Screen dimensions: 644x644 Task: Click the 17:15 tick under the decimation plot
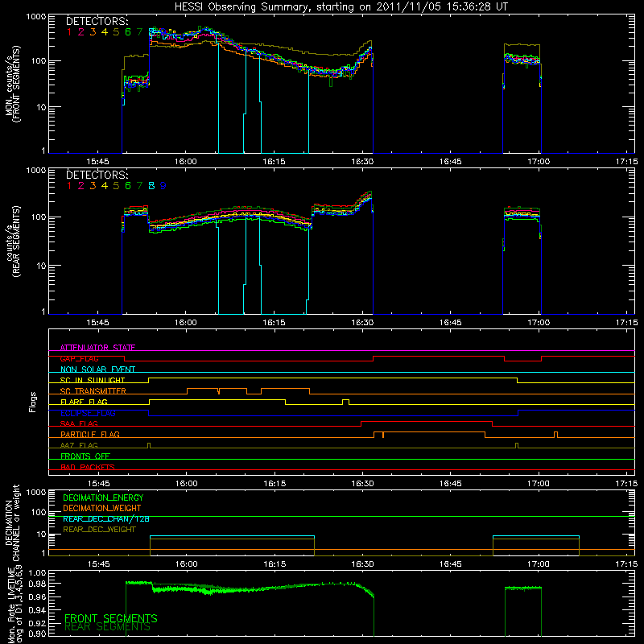pyautogui.click(x=627, y=564)
